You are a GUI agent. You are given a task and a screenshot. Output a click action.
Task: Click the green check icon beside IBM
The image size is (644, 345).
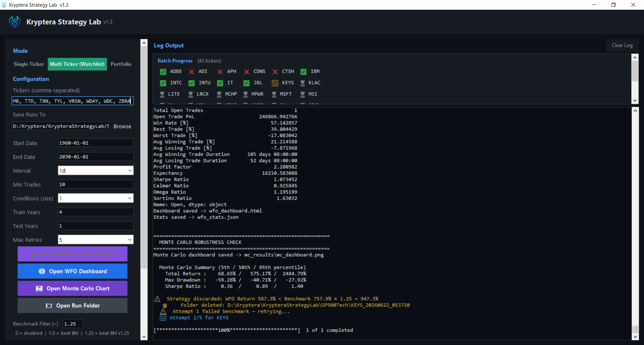click(x=304, y=72)
